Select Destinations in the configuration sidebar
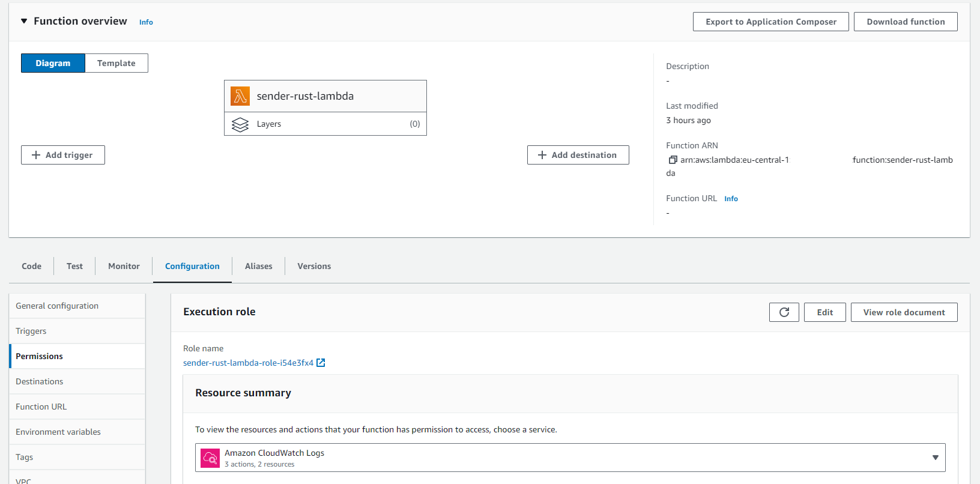 point(77,381)
